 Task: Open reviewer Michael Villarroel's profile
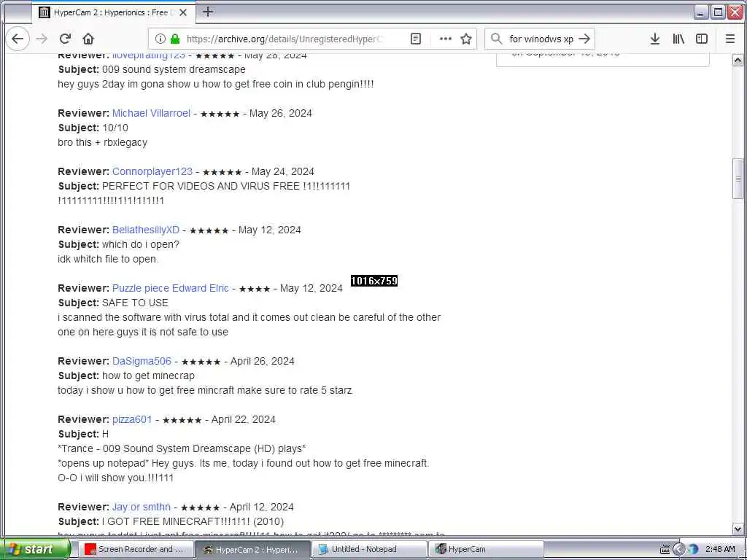pos(151,113)
